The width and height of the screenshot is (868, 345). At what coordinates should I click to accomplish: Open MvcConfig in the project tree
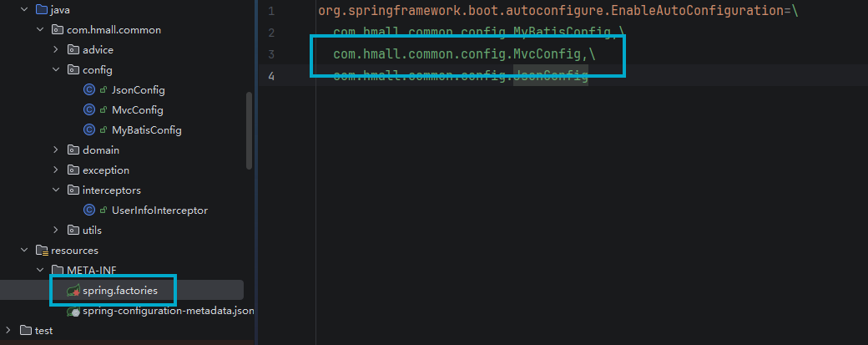point(137,110)
